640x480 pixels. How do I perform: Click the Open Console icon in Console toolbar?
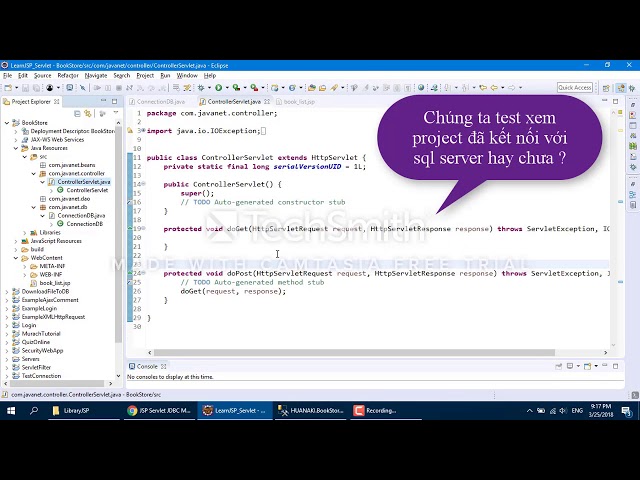[x=587, y=366]
